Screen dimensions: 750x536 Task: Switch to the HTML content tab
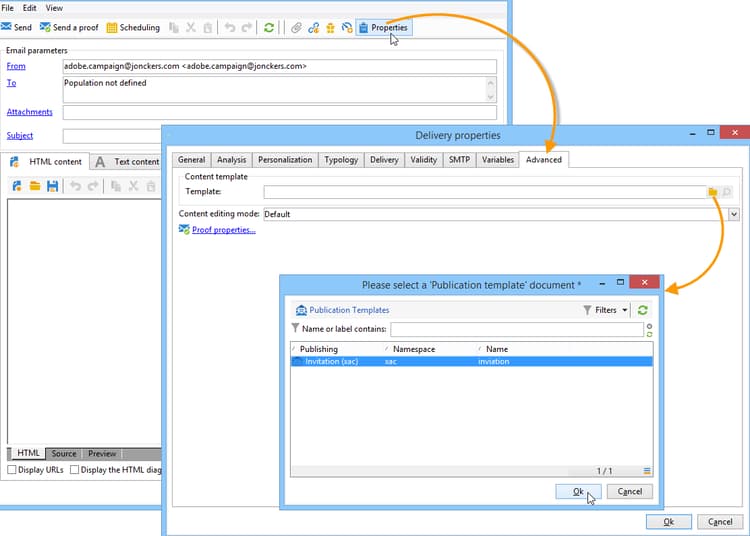click(x=47, y=162)
